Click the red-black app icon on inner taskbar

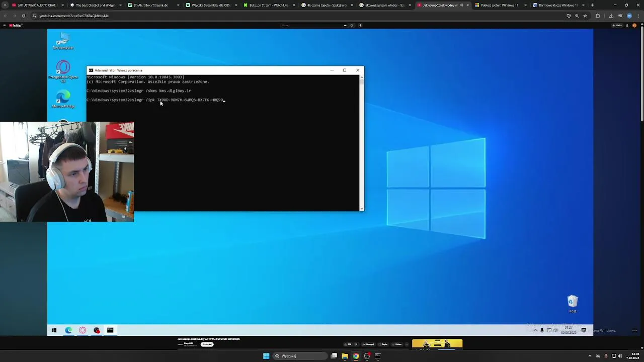(97, 330)
